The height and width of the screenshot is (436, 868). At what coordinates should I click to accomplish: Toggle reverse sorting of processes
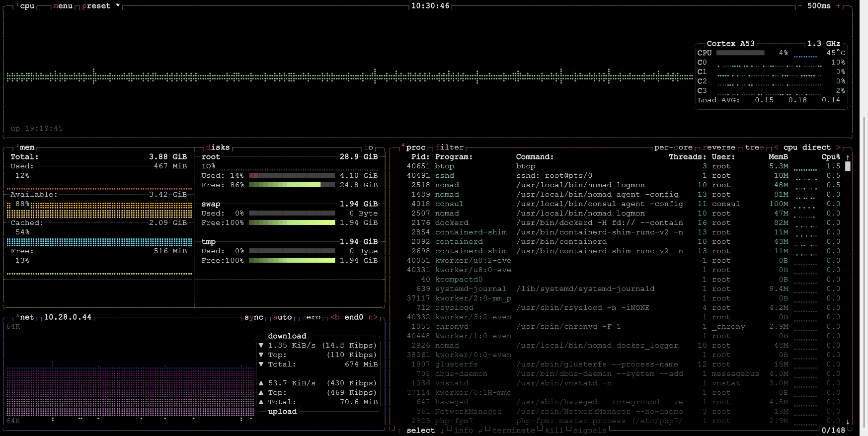point(719,147)
